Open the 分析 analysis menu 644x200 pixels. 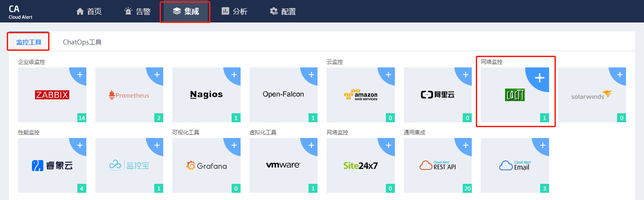pos(234,12)
